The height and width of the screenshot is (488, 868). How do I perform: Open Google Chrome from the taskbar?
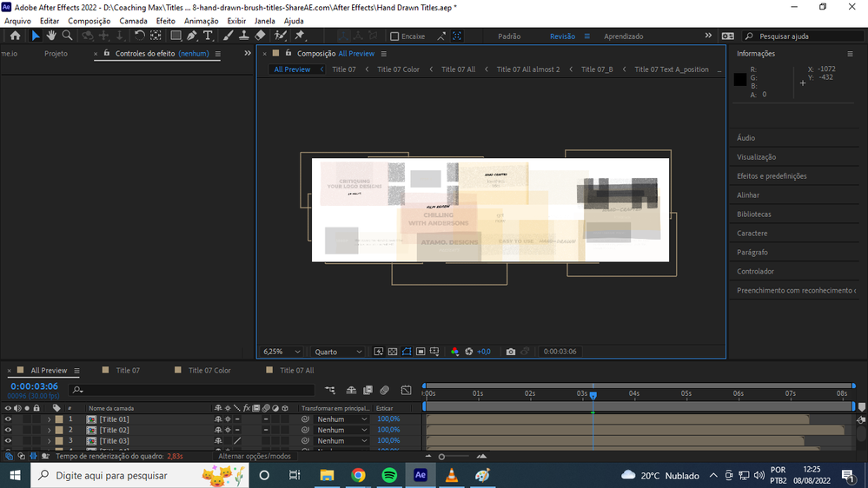(x=358, y=475)
